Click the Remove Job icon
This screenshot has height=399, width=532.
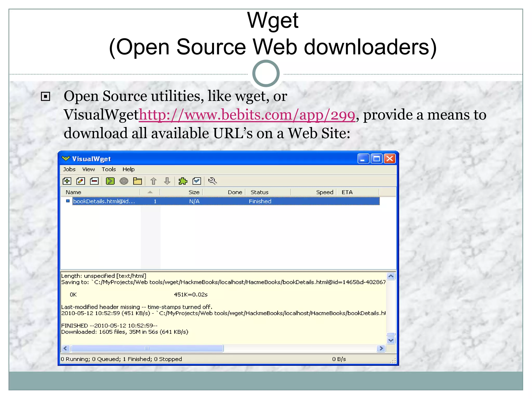[x=94, y=181]
